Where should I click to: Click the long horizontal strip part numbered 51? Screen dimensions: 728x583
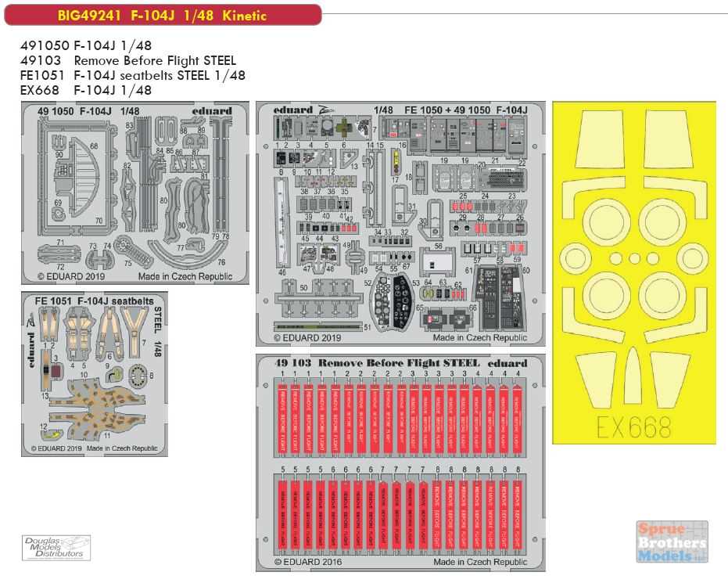318,326
